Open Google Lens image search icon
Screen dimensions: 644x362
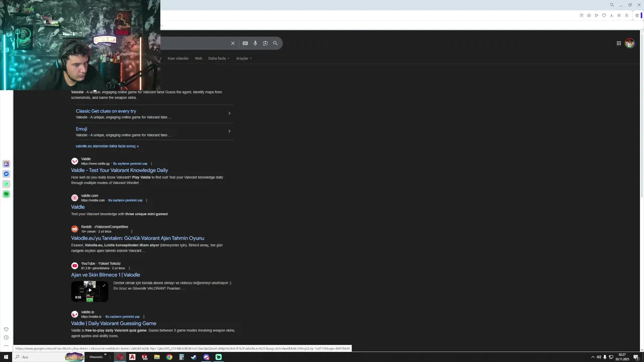(265, 43)
